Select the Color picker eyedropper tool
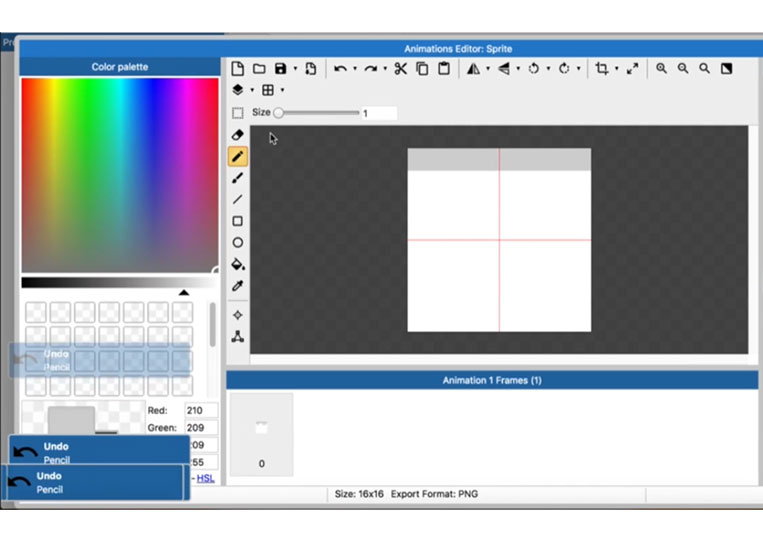 (237, 286)
